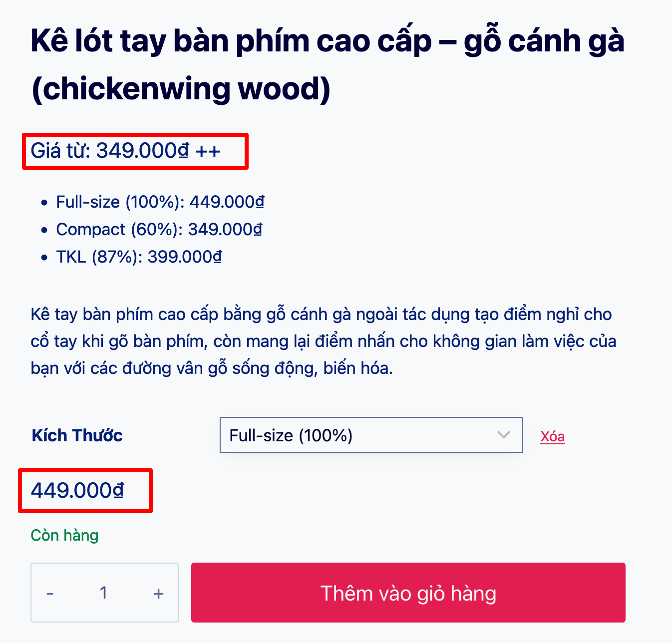Screen dimensions: 672x643
Task: Click the Kích Thước label
Action: click(x=77, y=435)
